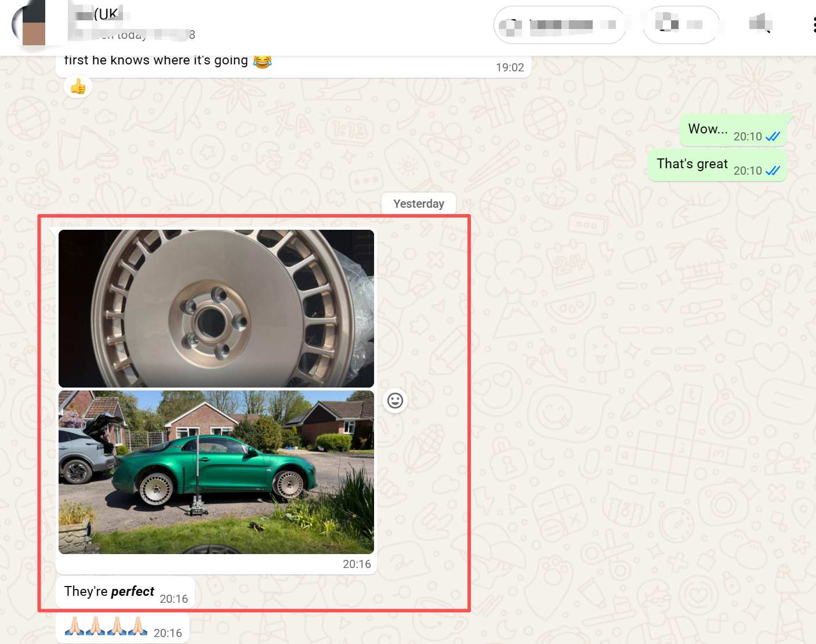Click the "They're perfect" message
The height and width of the screenshot is (644, 816).
pos(125,592)
